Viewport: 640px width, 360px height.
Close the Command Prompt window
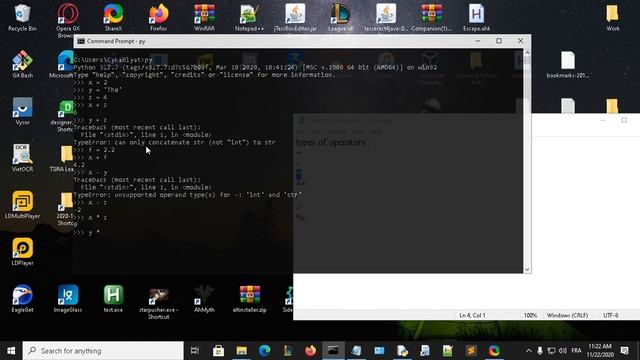coord(520,41)
